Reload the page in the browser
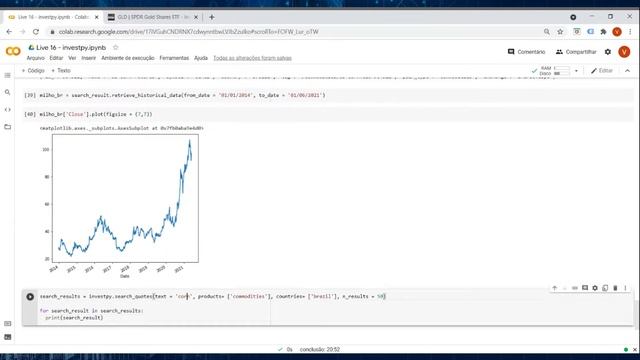The height and width of the screenshot is (360, 640). (36, 32)
